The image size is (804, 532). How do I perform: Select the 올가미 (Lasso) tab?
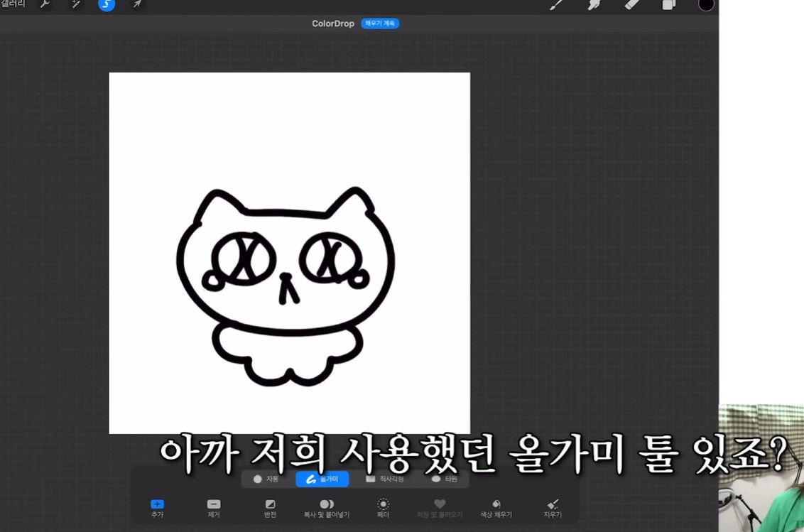(322, 479)
